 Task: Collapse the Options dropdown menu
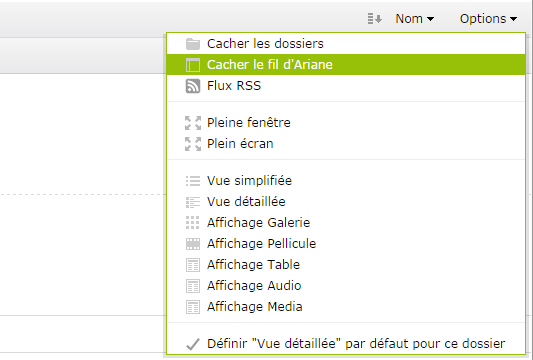click(488, 19)
